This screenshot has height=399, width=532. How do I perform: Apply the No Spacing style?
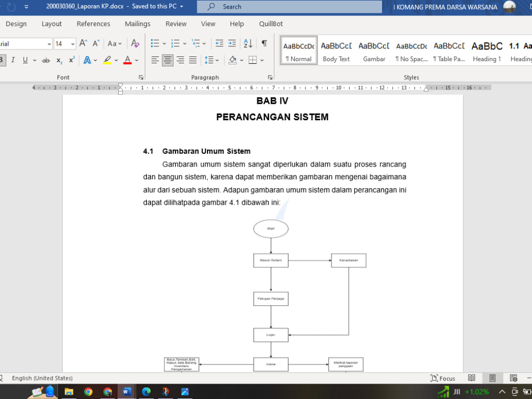pos(412,51)
